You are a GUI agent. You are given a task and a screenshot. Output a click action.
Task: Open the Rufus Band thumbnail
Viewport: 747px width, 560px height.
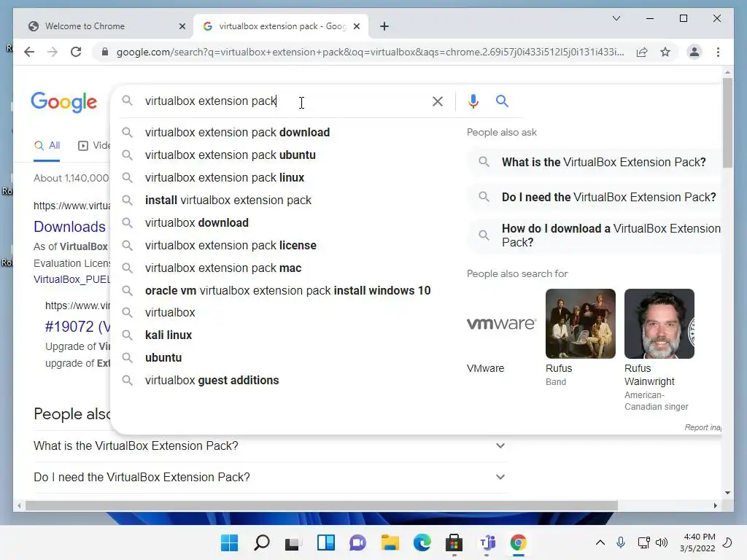[x=580, y=324]
